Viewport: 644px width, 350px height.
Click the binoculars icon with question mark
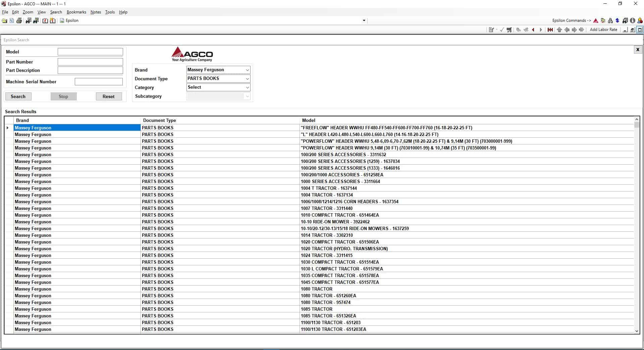(x=36, y=21)
